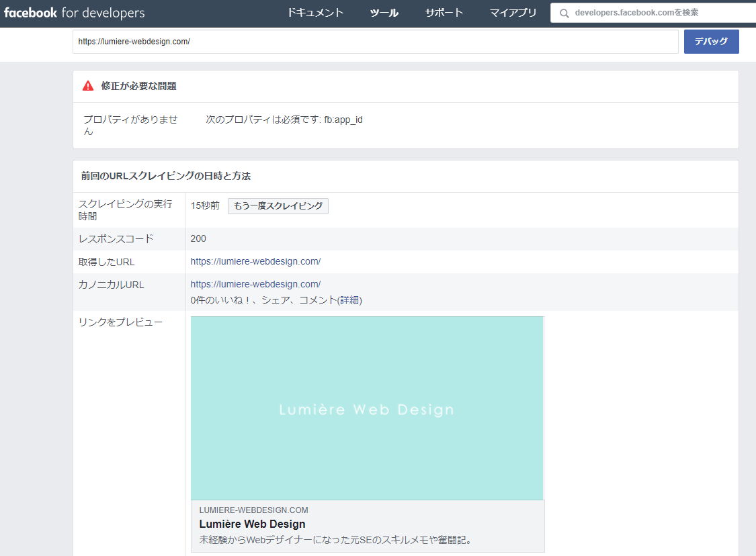Select 0件のいいね！、シェア、コメント text

[x=263, y=300]
